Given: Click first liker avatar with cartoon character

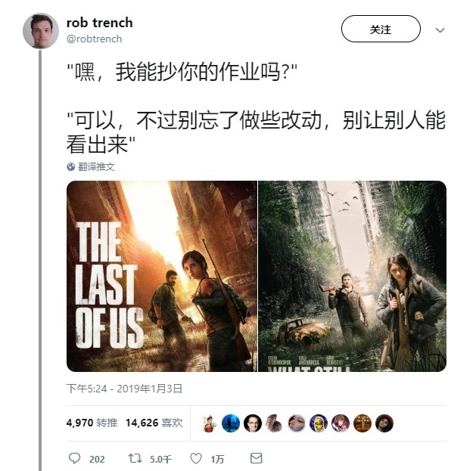Looking at the screenshot, I should (209, 423).
